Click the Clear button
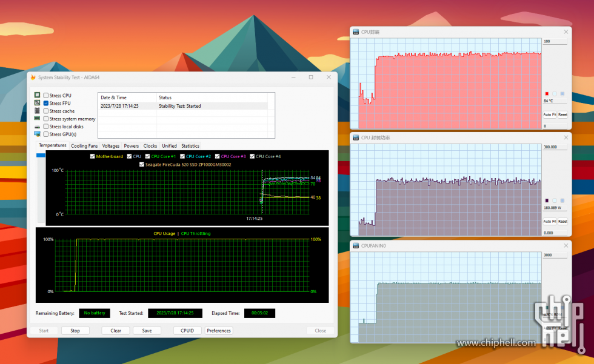Image resolution: width=594 pixels, height=364 pixels. 116,331
